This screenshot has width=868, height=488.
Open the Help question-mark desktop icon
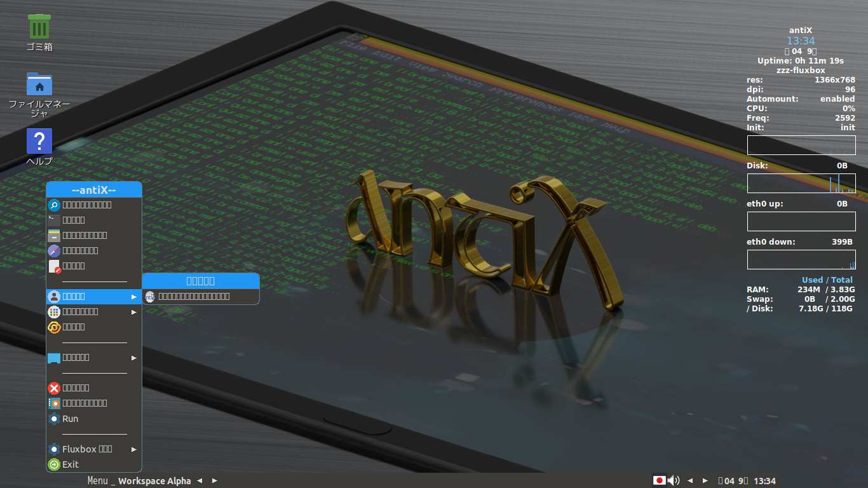pos(39,141)
